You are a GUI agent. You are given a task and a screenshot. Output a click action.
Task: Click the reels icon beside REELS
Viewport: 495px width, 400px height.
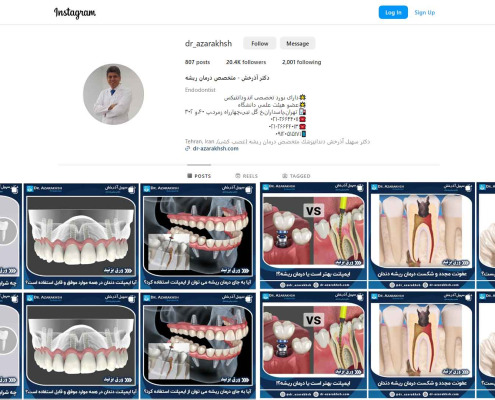pyautogui.click(x=238, y=176)
